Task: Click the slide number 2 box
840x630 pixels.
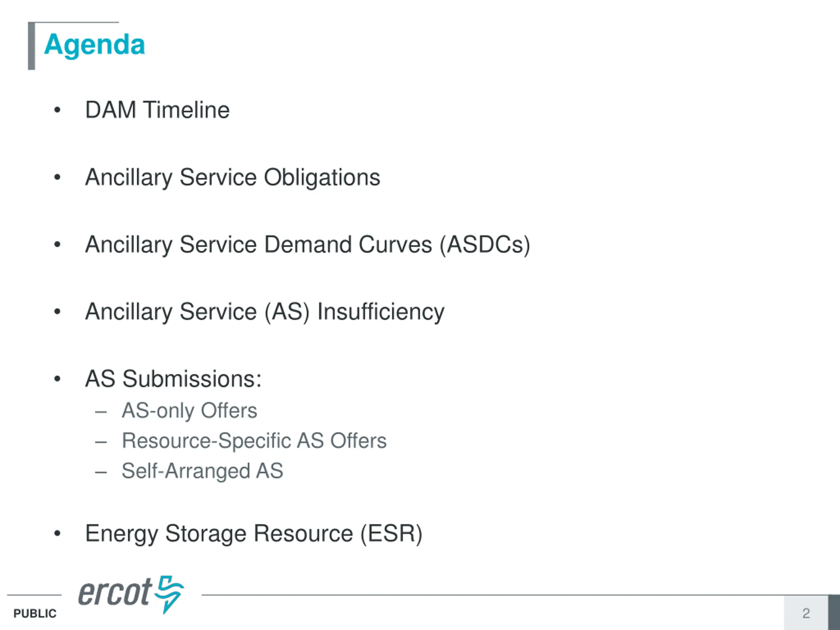Action: tap(806, 613)
